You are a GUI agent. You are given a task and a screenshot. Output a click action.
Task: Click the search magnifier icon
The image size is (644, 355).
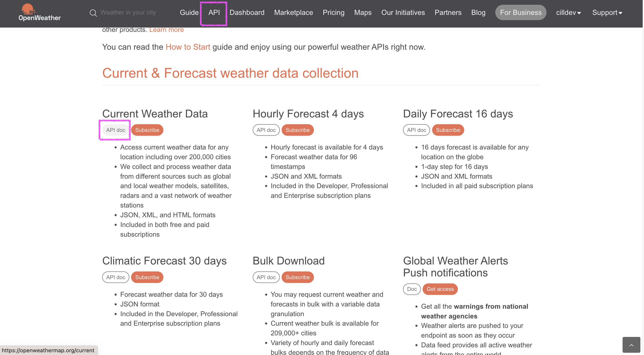tap(93, 13)
